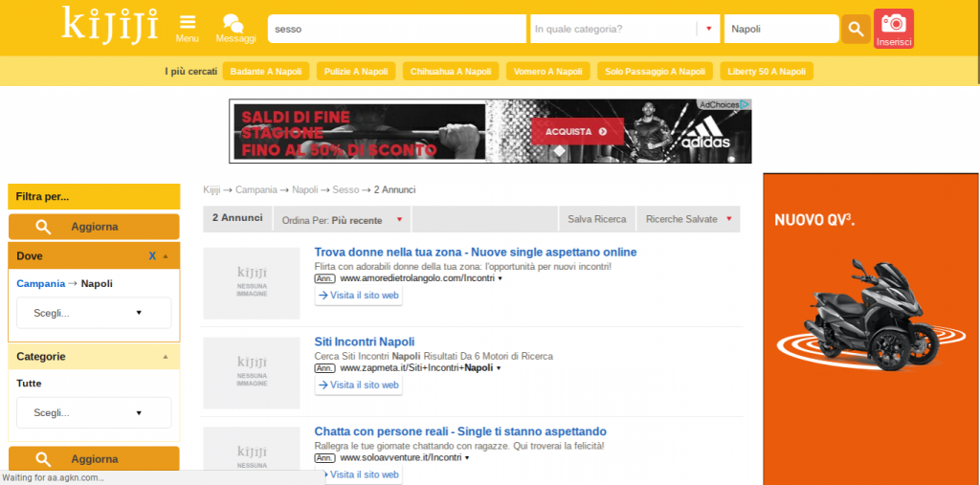
Task: Remove the Dove filter with X
Action: pyautogui.click(x=152, y=256)
